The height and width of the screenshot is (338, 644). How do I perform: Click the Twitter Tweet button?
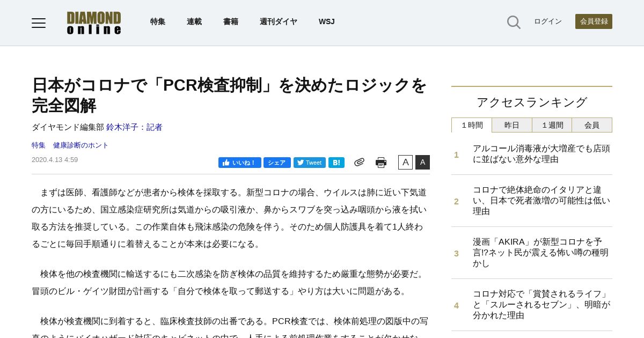[310, 163]
